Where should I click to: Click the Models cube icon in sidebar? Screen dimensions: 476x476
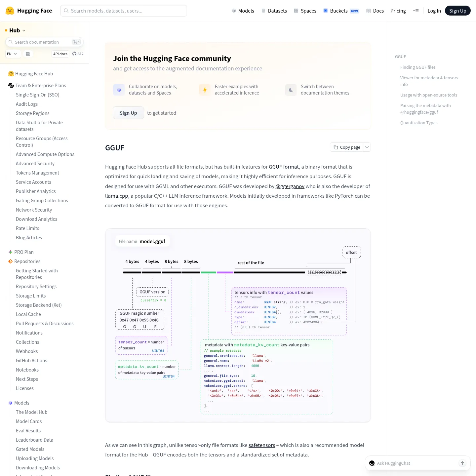point(10,403)
